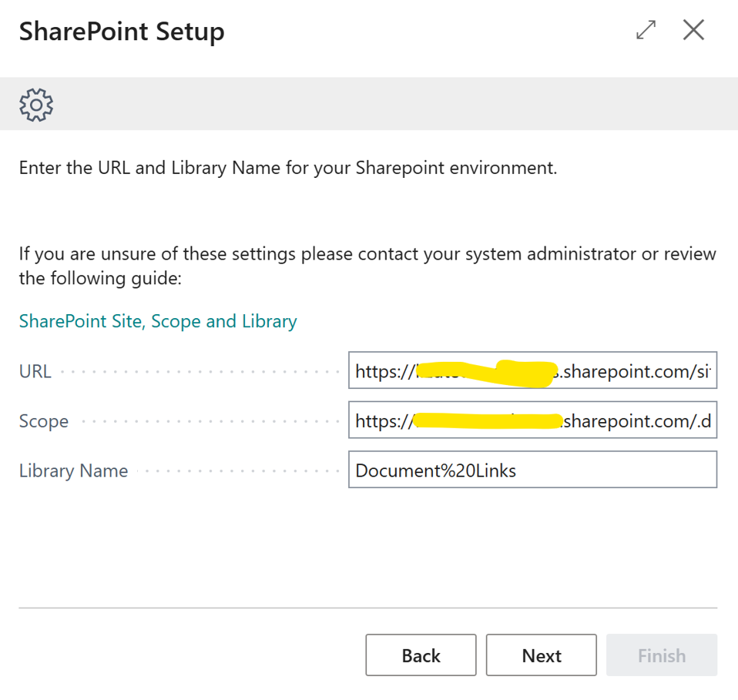This screenshot has width=738, height=700.
Task: Click the empty grey banner beside the gear
Action: [x=385, y=104]
